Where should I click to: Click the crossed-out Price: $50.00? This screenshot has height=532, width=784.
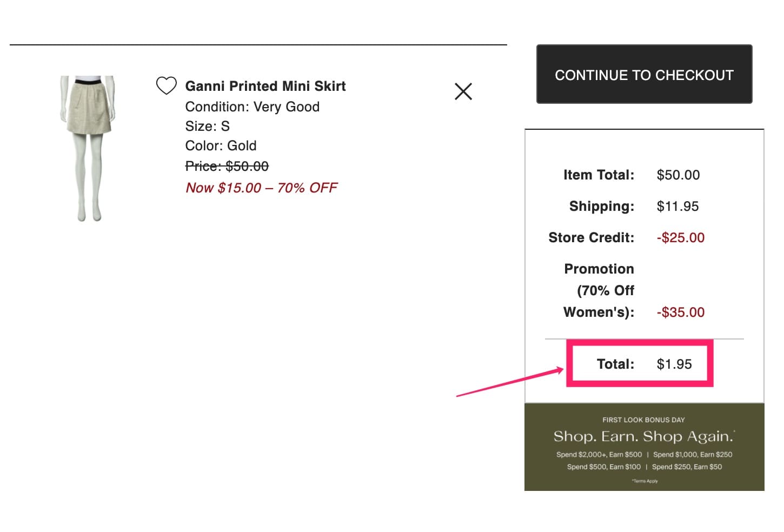pos(227,166)
